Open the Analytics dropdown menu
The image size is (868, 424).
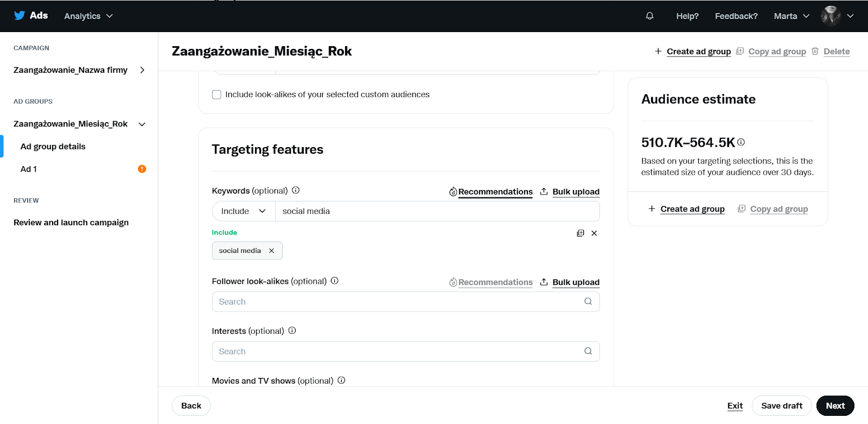[88, 16]
